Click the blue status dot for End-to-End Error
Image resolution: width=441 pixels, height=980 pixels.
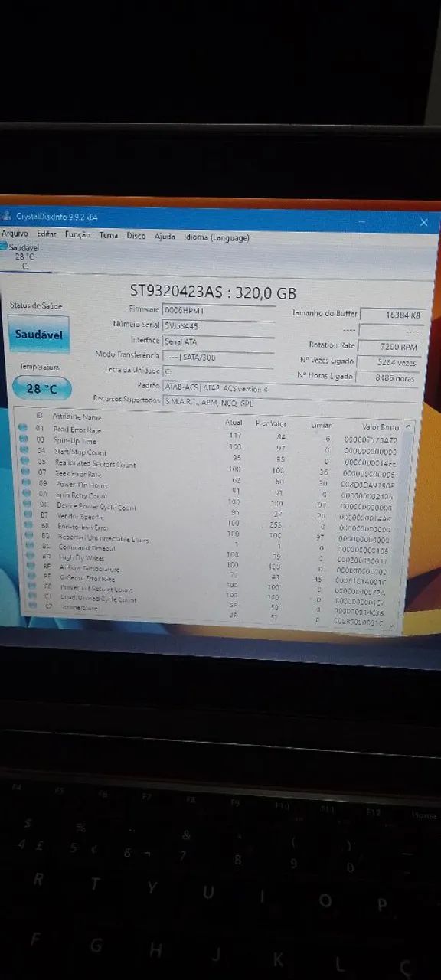point(28,525)
